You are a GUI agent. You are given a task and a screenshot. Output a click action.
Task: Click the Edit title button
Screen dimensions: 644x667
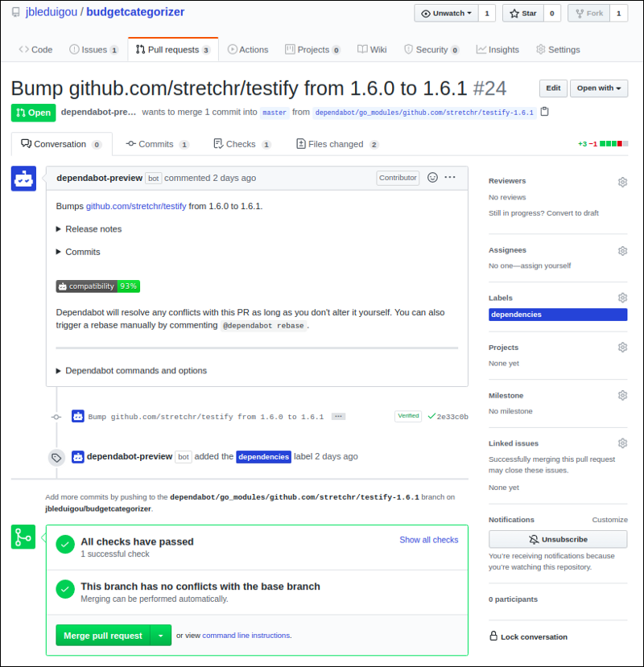[553, 89]
